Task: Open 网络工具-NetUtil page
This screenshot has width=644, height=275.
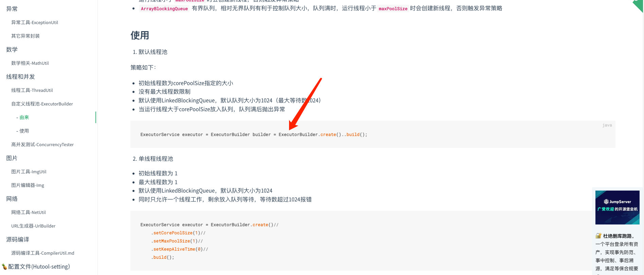Action: tap(29, 212)
